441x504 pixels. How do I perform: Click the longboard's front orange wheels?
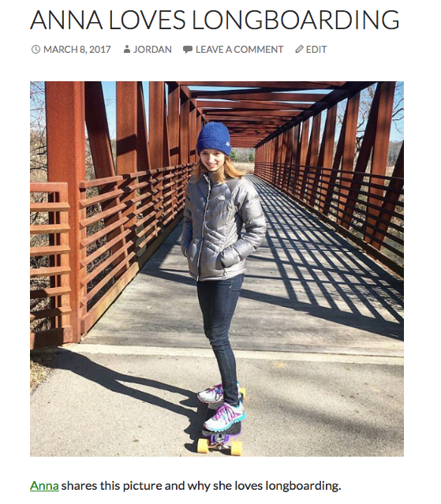219,446
